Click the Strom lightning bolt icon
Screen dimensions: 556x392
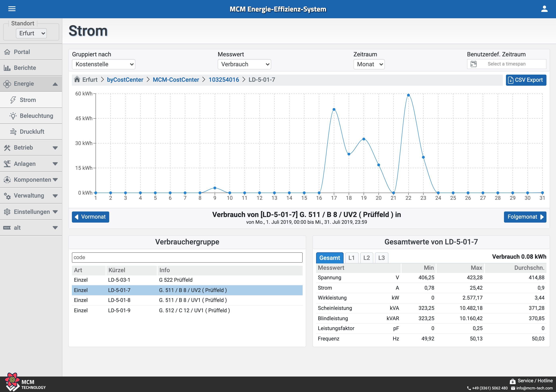[x=13, y=100]
